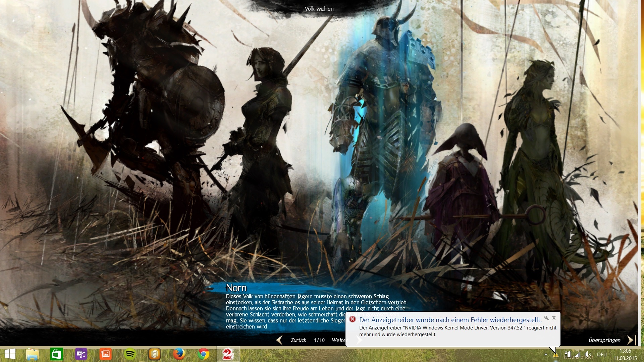
Task: Open File Explorer from the taskbar
Action: tap(32, 354)
